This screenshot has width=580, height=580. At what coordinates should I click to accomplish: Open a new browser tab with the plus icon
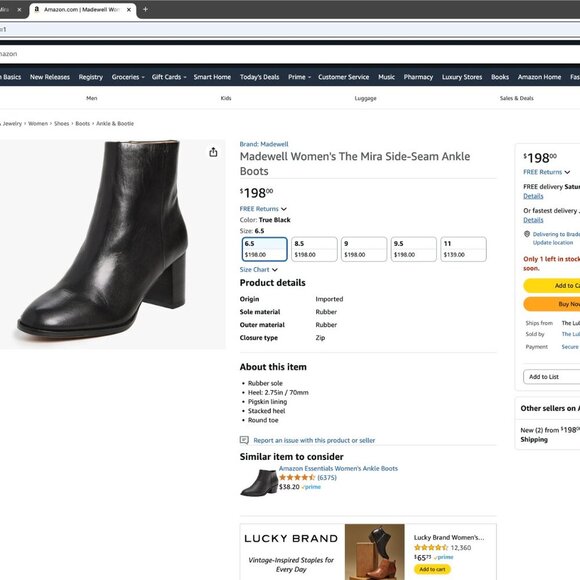pyautogui.click(x=145, y=9)
